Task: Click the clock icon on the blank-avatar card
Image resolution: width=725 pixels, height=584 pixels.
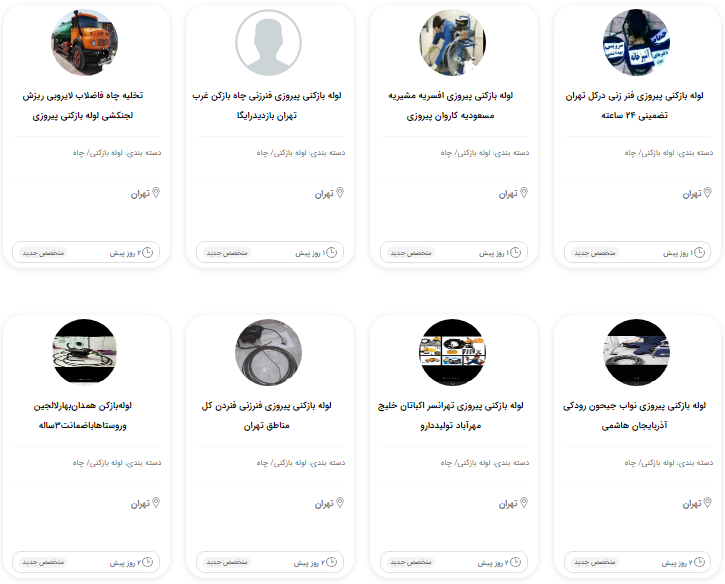Action: [x=332, y=252]
